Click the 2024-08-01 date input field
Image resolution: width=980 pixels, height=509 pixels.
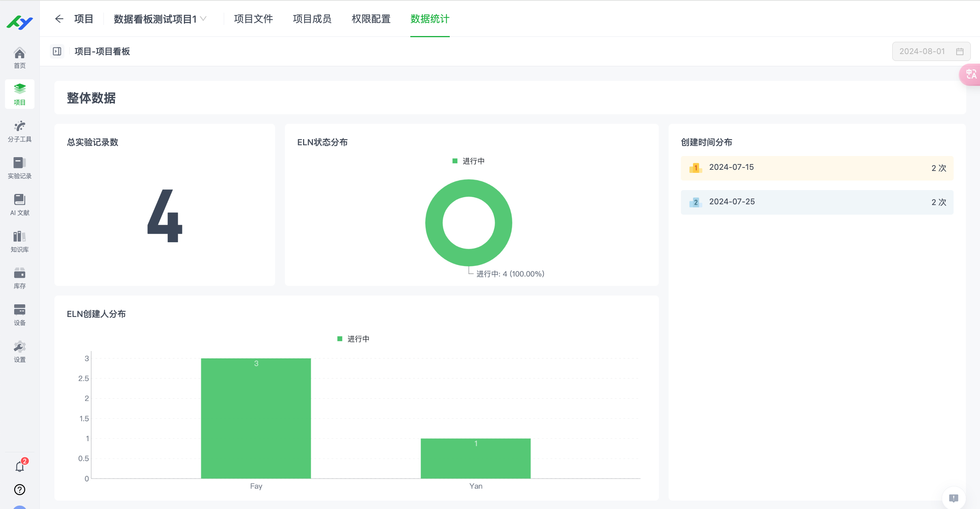point(922,51)
